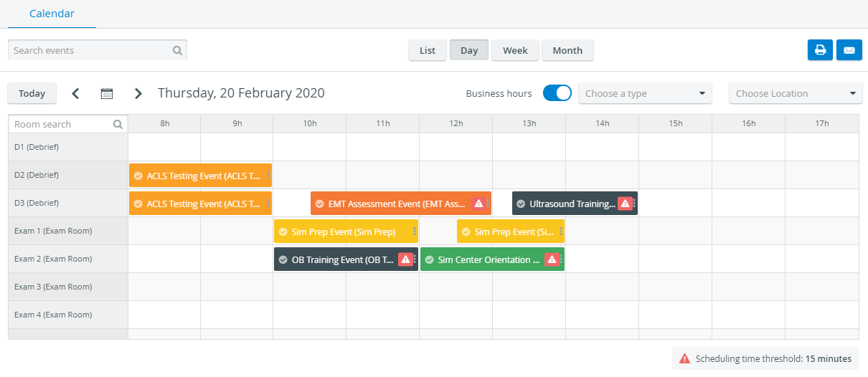Click the email envelope icon button
Screen dimensions: 868x377
[849, 50]
